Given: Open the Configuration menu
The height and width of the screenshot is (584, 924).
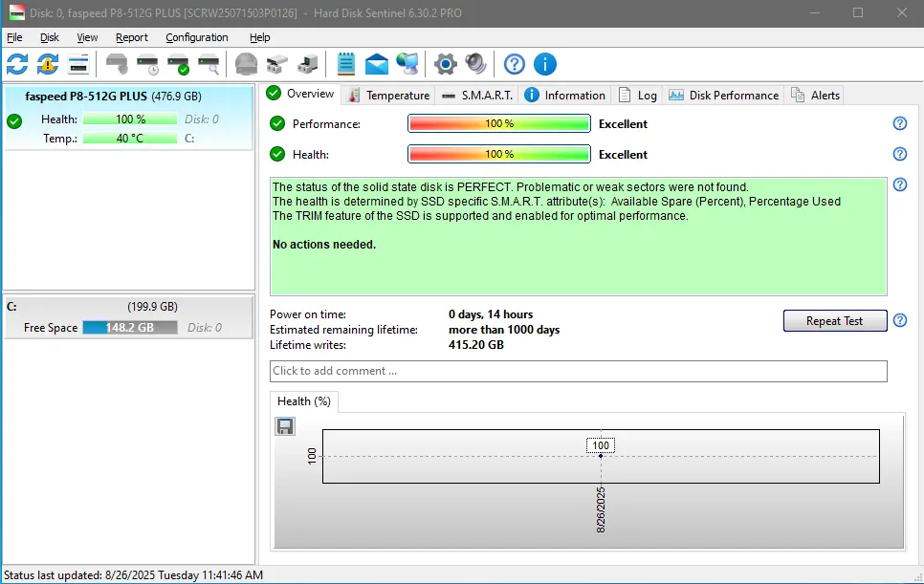Looking at the screenshot, I should pos(197,37).
